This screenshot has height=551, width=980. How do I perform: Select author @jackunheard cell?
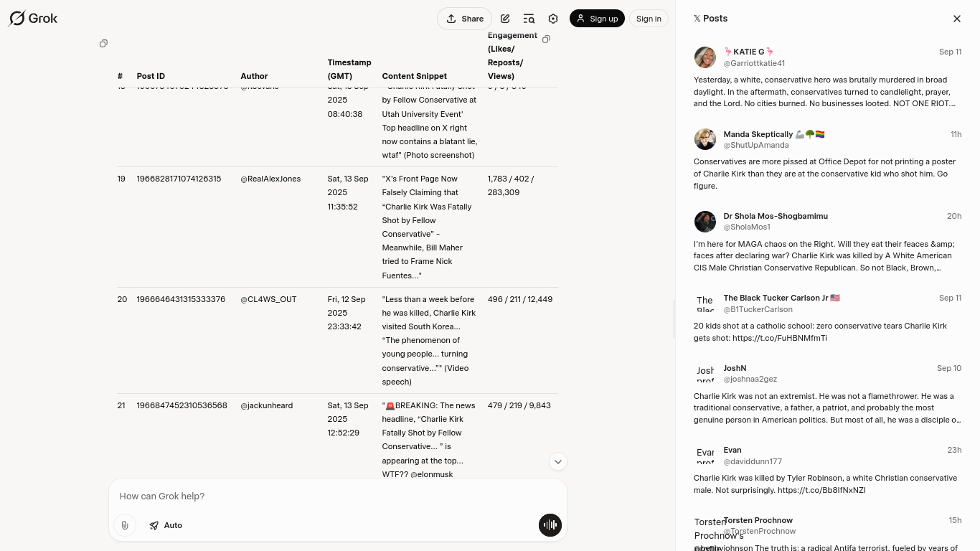[x=266, y=405]
